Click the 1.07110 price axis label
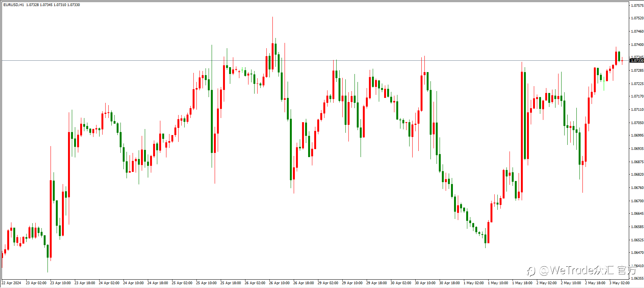 tap(637, 110)
